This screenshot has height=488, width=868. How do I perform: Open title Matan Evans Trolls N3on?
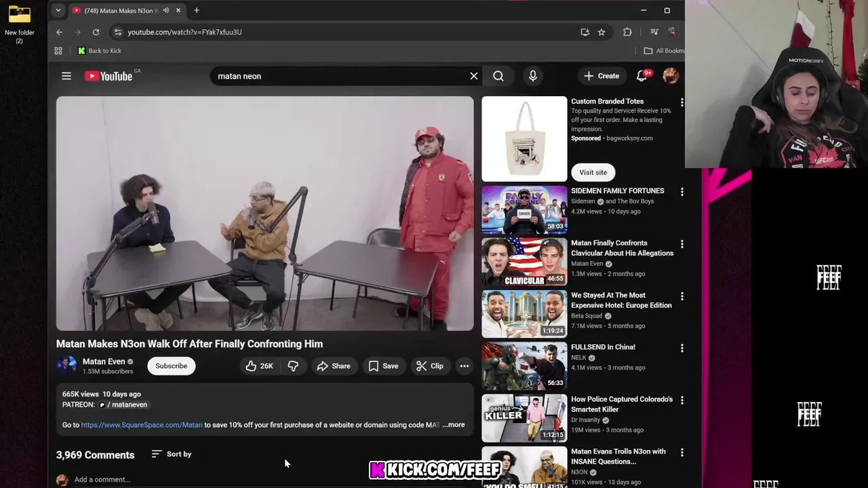click(618, 456)
